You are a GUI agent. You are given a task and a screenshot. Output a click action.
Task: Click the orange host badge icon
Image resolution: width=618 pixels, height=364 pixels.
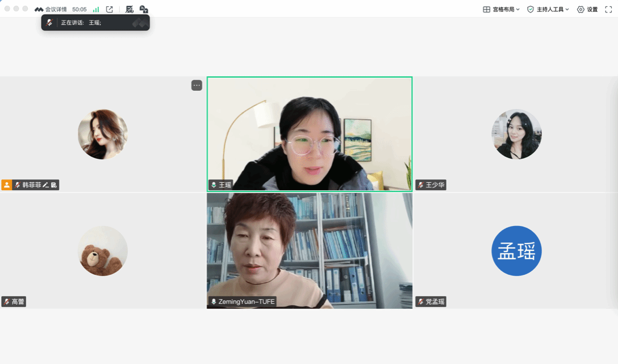7,185
